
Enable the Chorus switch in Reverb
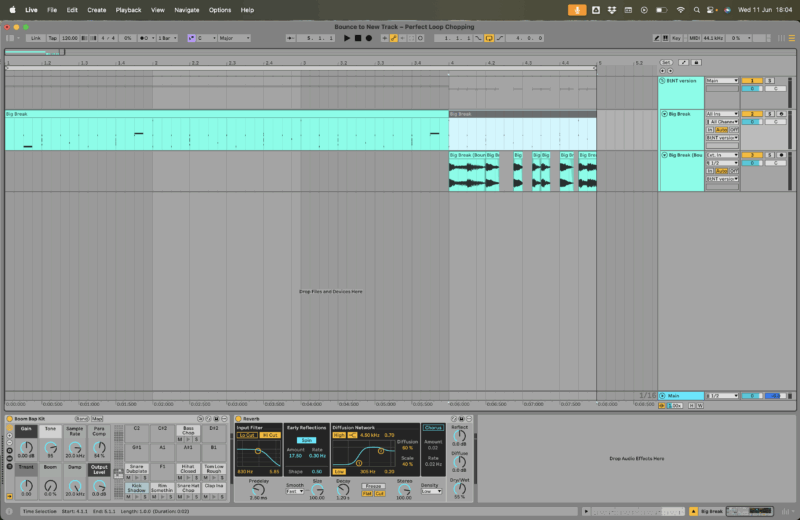pos(433,428)
